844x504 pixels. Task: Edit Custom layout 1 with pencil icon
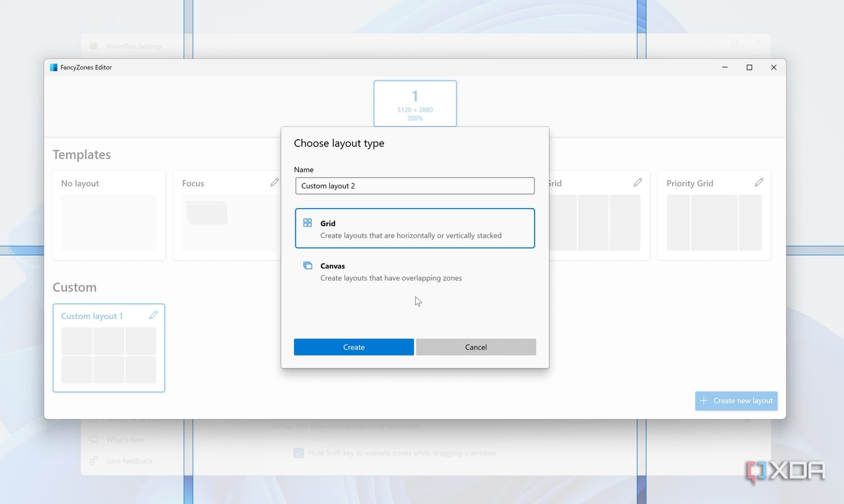click(154, 315)
